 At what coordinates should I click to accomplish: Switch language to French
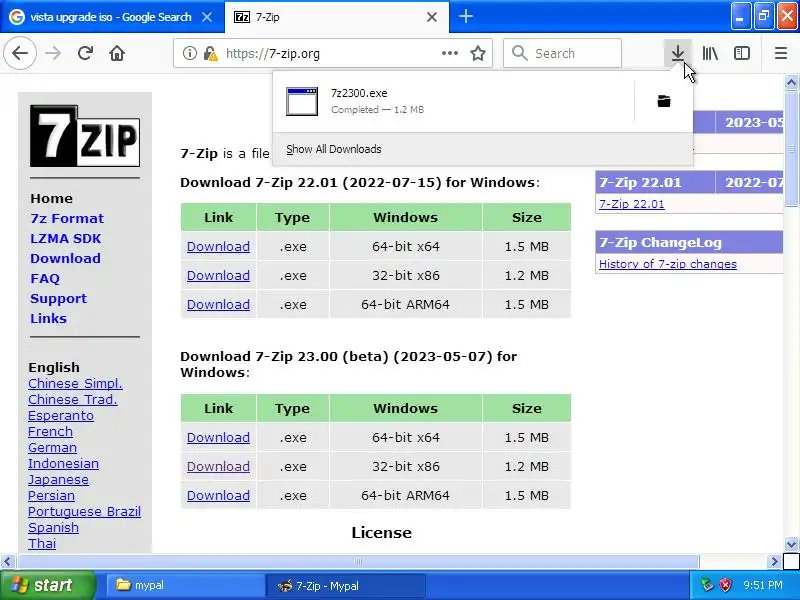pos(50,432)
